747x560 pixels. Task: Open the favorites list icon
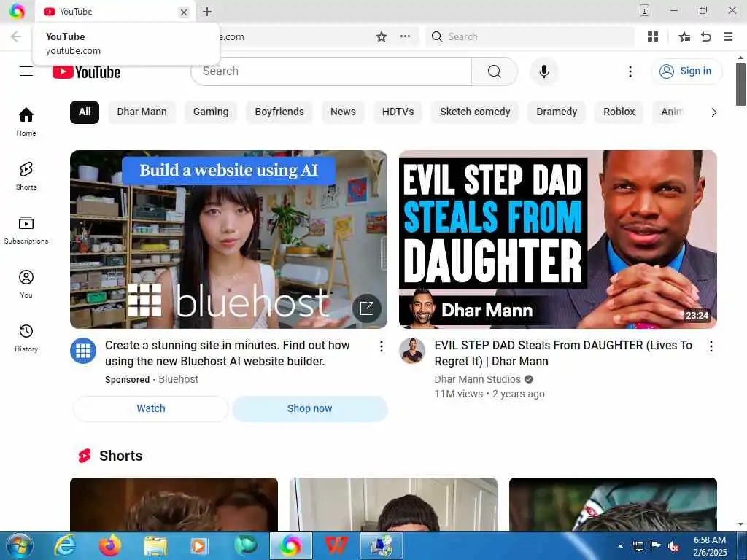(x=684, y=36)
